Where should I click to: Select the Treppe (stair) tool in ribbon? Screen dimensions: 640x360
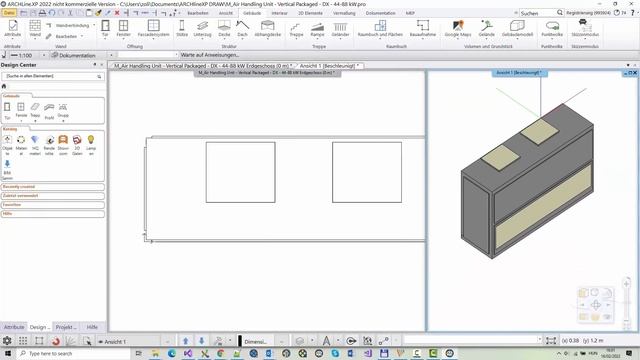coord(296,29)
